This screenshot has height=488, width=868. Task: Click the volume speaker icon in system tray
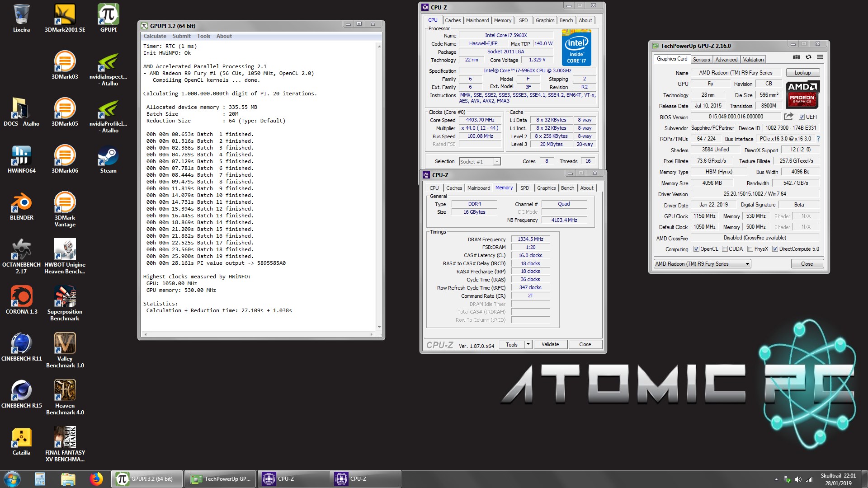point(798,479)
